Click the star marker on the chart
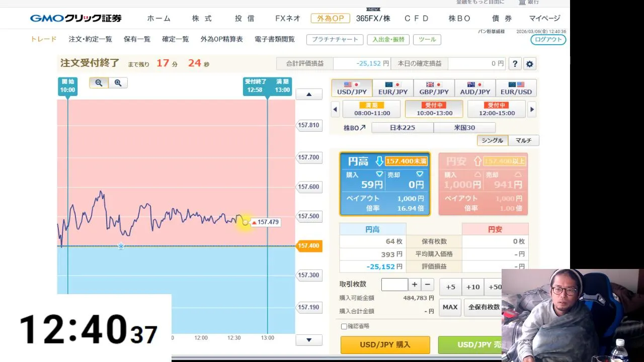Viewport: 644px width, 362px height. click(121, 246)
